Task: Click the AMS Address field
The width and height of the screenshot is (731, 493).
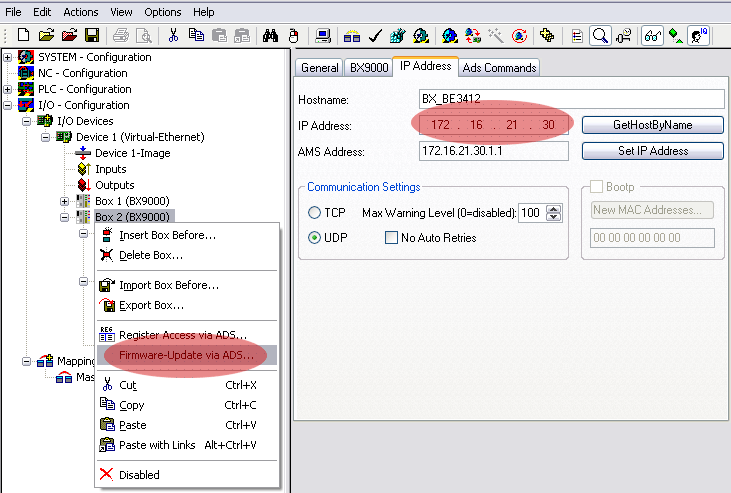Action: (x=494, y=151)
